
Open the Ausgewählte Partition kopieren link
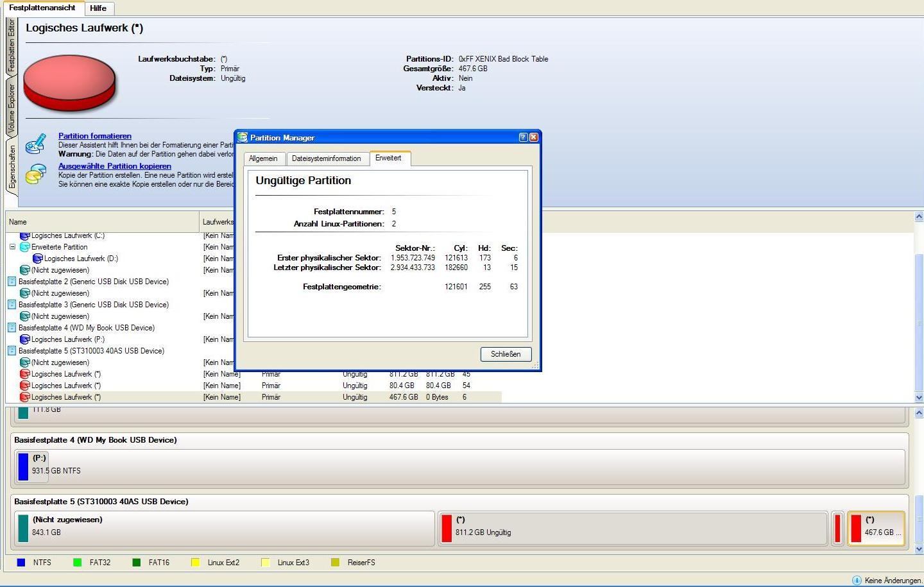pos(115,166)
